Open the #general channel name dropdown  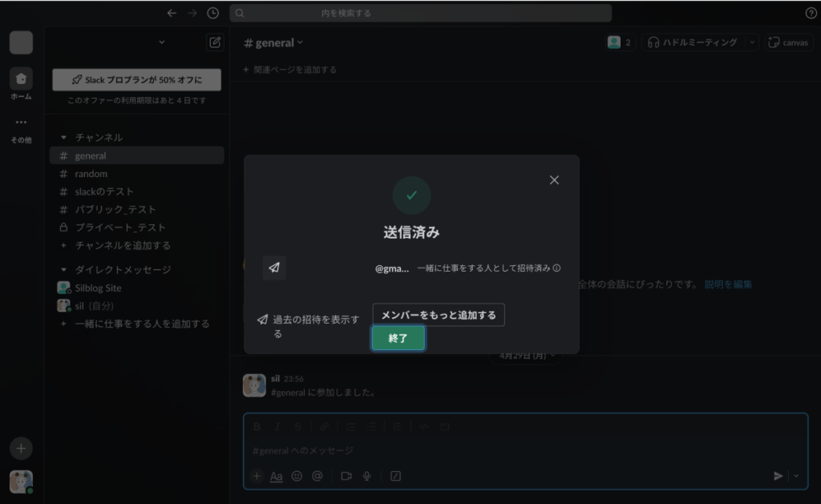[x=274, y=42]
